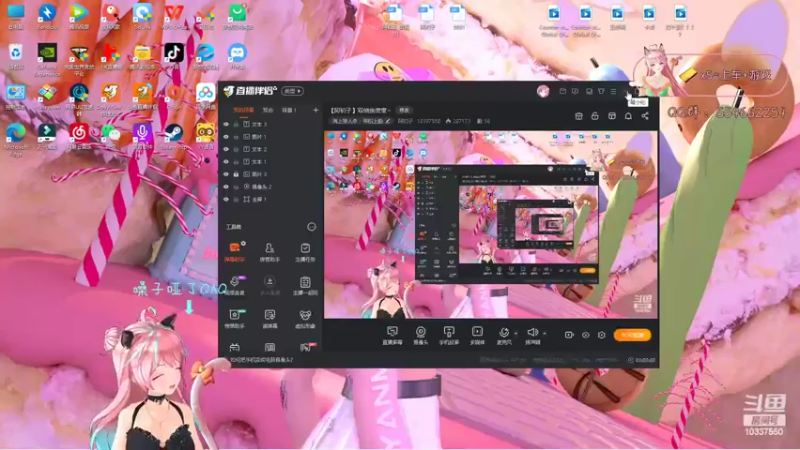Click the share icon under the title bar
800x450 pixels.
click(x=645, y=116)
